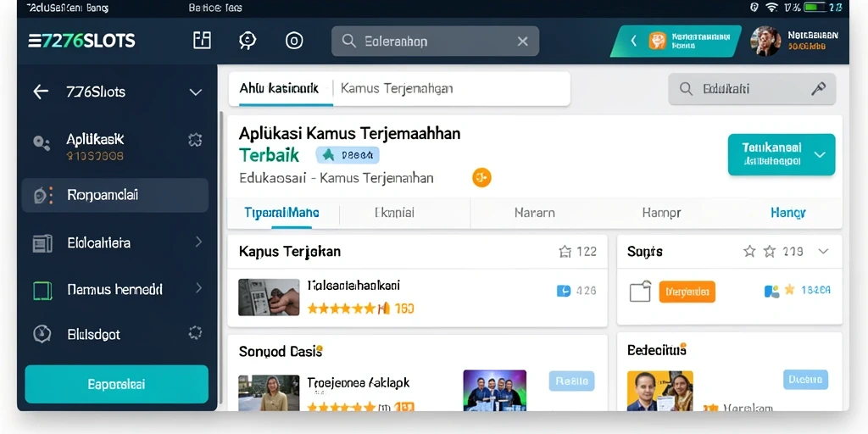Open Blulsdgot sidebar item

pyautogui.click(x=93, y=334)
